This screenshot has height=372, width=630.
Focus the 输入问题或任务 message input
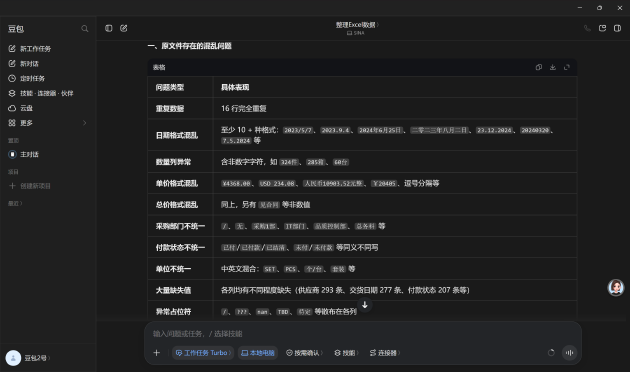point(362,333)
